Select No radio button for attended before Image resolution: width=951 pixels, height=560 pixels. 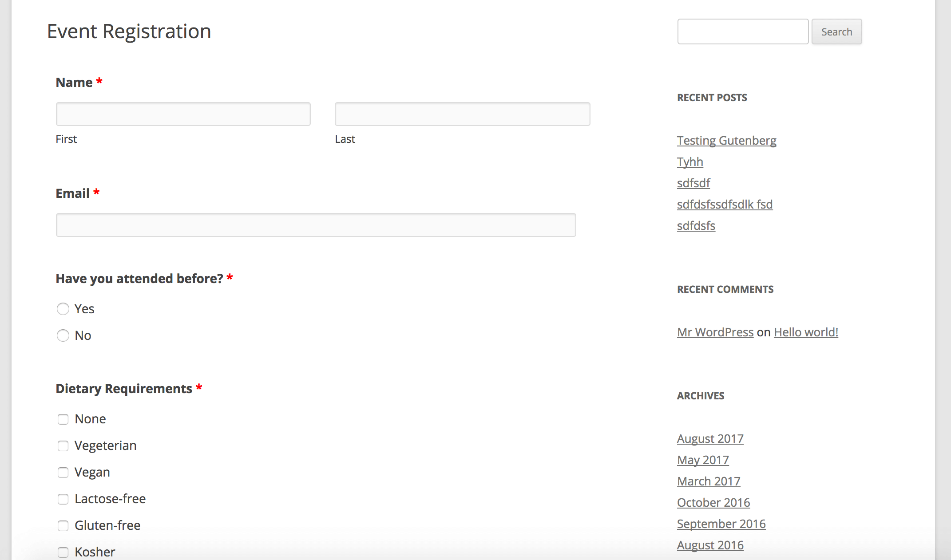(x=63, y=335)
